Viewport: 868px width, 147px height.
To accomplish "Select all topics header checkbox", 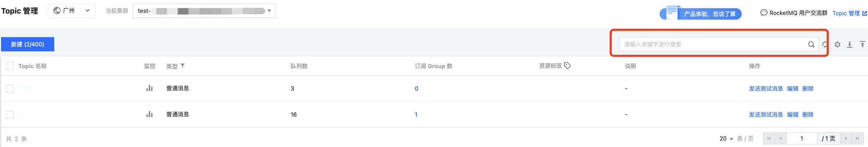I will (10, 66).
